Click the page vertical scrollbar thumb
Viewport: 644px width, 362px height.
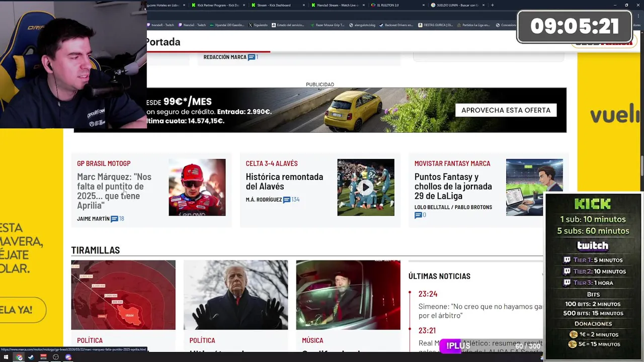point(641,166)
